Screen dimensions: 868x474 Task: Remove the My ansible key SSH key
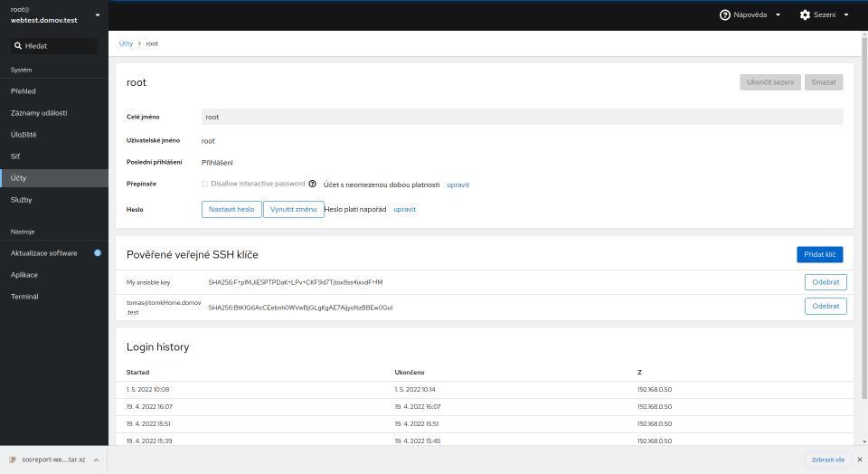pyautogui.click(x=826, y=282)
